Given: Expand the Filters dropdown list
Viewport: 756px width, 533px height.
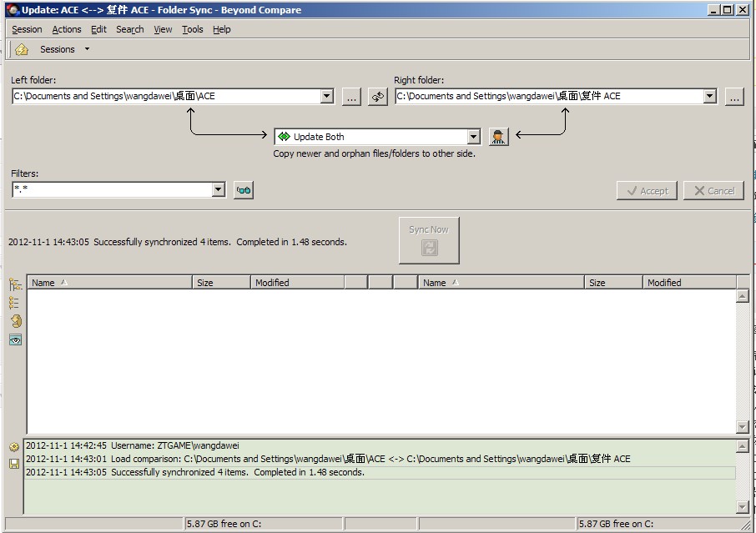Looking at the screenshot, I should click(219, 190).
